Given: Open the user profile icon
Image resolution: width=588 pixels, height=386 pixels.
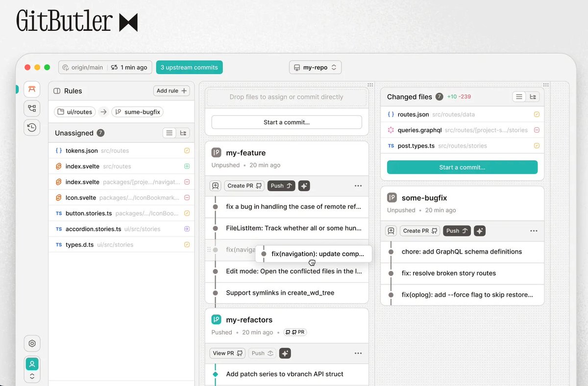Looking at the screenshot, I should (x=32, y=364).
